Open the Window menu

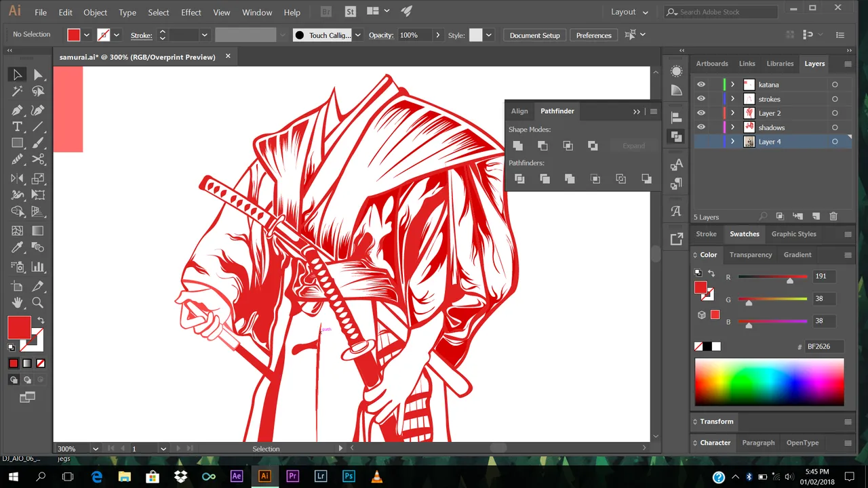257,12
